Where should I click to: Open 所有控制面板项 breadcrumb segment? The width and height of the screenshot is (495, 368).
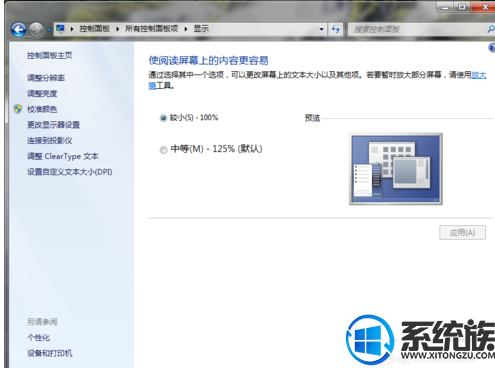[152, 29]
